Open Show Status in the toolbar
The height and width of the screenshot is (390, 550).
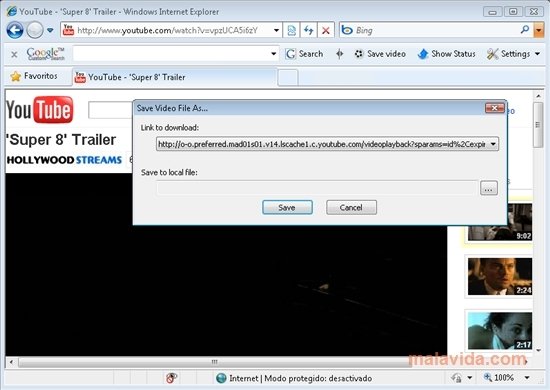point(446,54)
